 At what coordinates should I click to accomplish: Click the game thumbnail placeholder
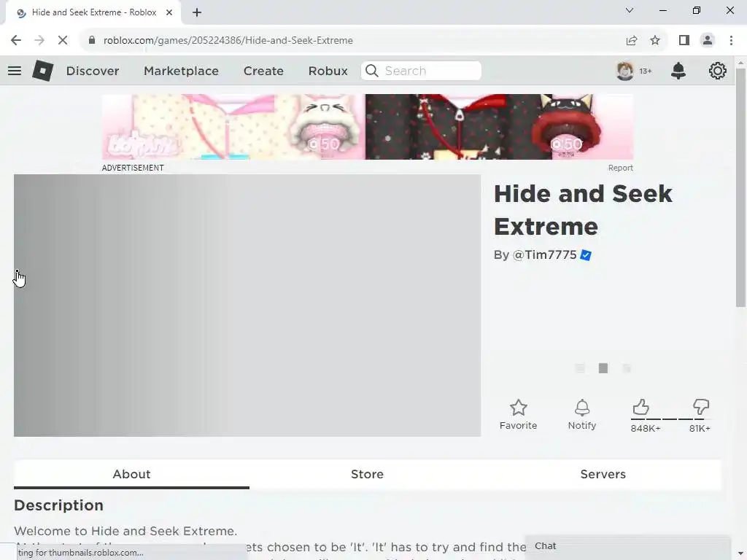point(247,306)
